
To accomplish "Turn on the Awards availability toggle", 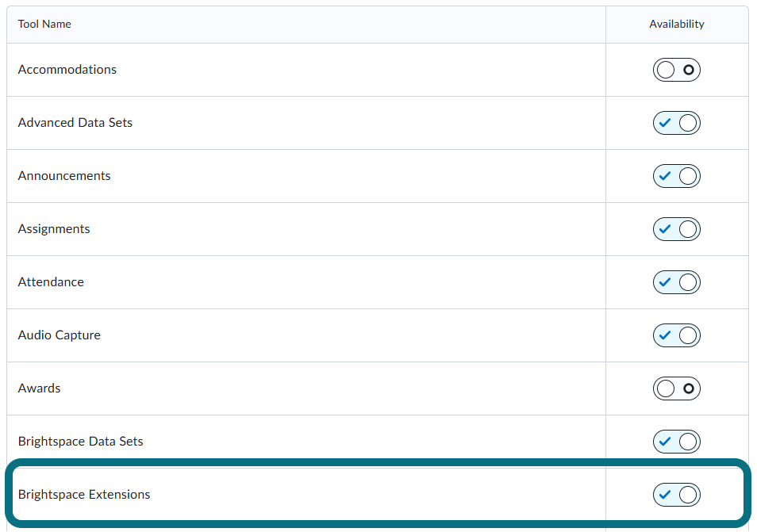I will [676, 388].
